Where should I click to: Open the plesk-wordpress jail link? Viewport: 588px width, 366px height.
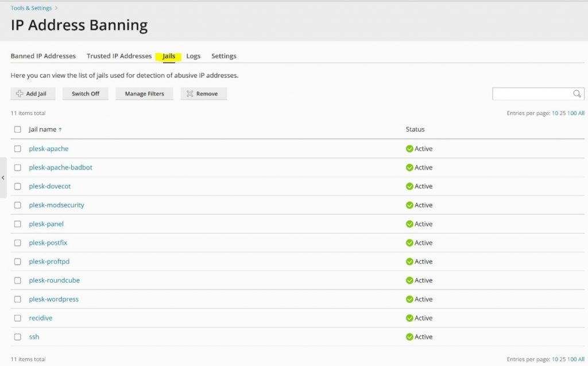pos(53,299)
